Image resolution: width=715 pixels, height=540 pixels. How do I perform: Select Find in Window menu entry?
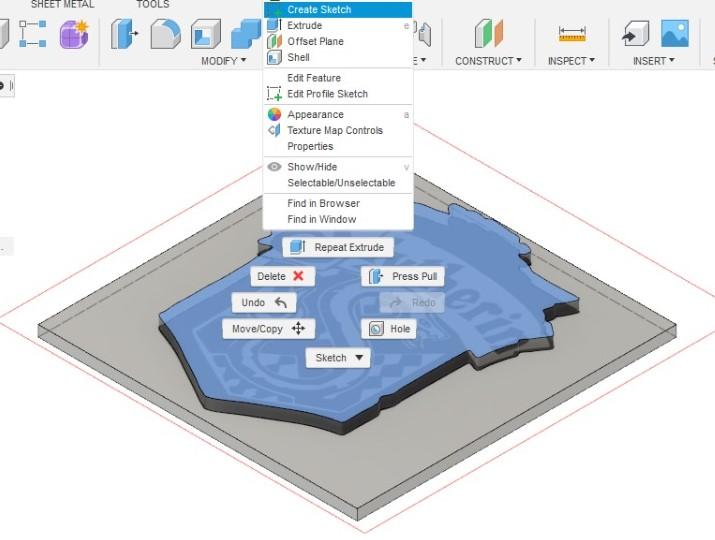(x=338, y=219)
